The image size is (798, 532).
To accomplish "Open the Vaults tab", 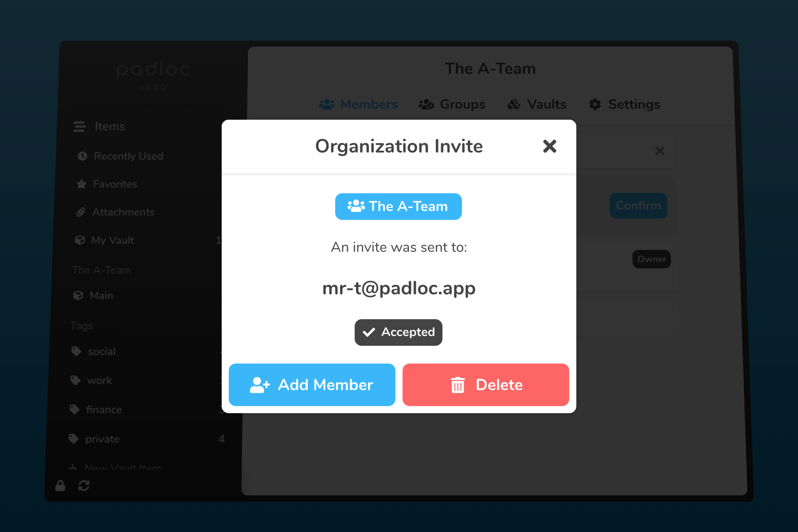I will click(x=537, y=105).
